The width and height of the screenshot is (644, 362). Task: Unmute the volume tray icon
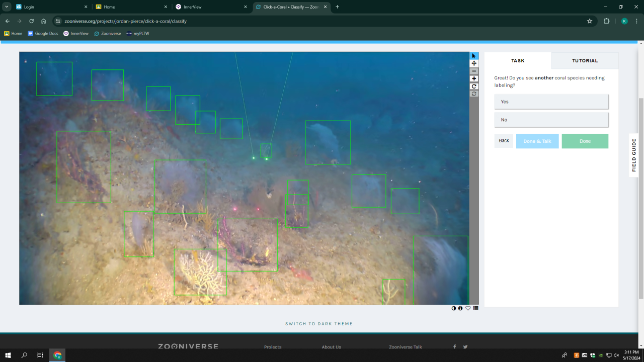tap(617, 355)
